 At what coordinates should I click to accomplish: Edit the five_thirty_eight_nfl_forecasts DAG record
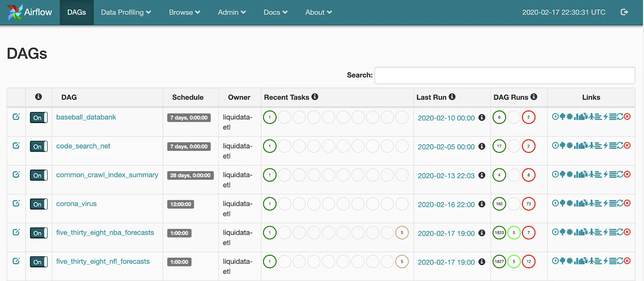16,261
